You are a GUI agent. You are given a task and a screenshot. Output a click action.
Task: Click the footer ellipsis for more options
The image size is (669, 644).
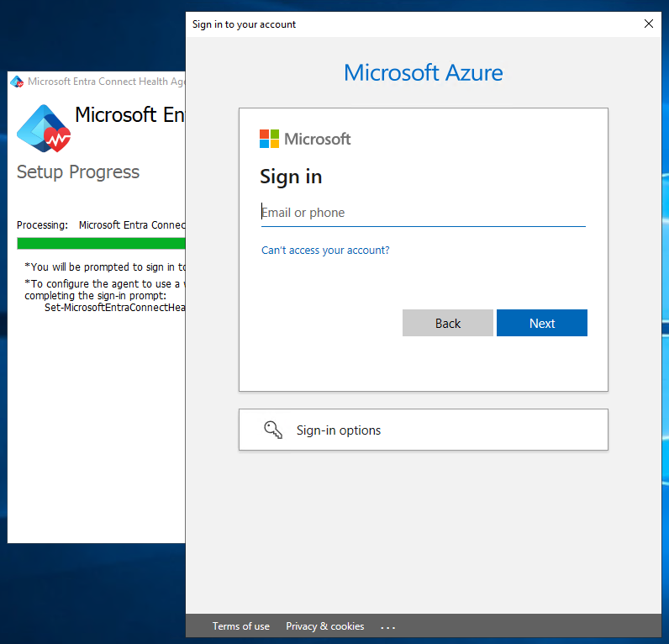coord(387,627)
